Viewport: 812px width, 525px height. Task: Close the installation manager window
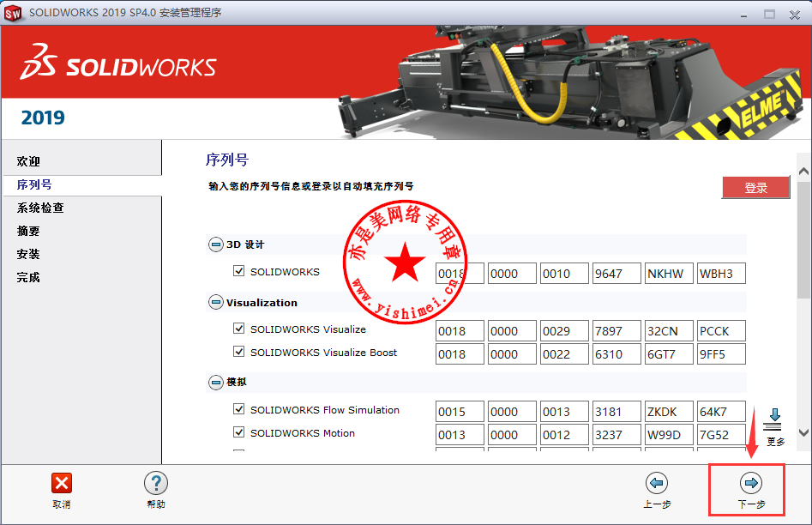795,15
